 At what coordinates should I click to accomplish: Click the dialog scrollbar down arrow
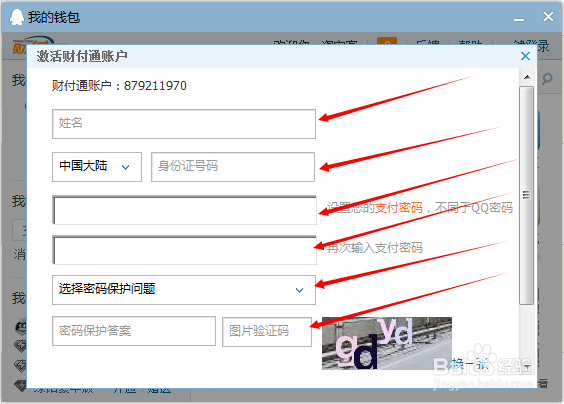527,367
